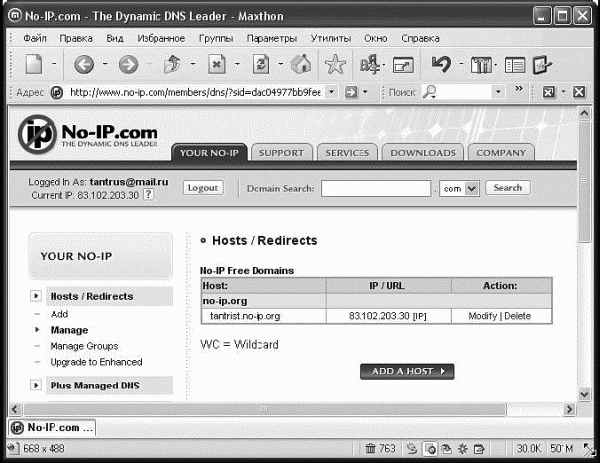Select the No-IP.com browser tab at bottom

pyautogui.click(x=52, y=427)
